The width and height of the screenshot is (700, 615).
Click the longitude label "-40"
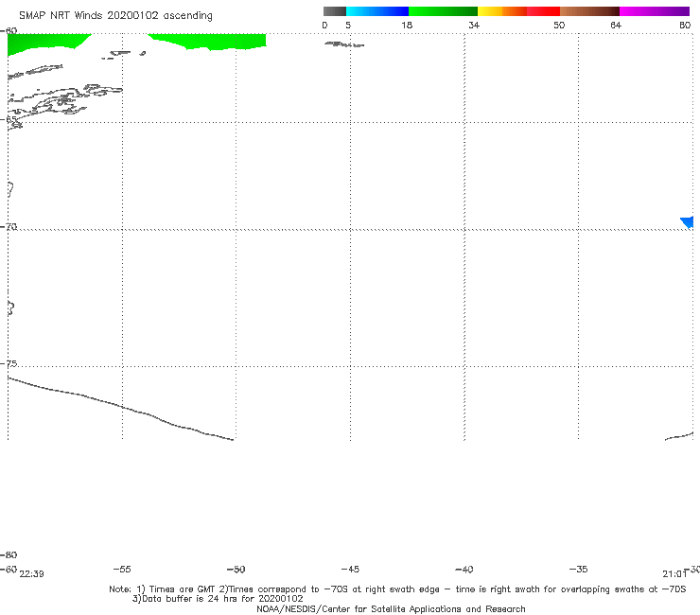pyautogui.click(x=464, y=569)
